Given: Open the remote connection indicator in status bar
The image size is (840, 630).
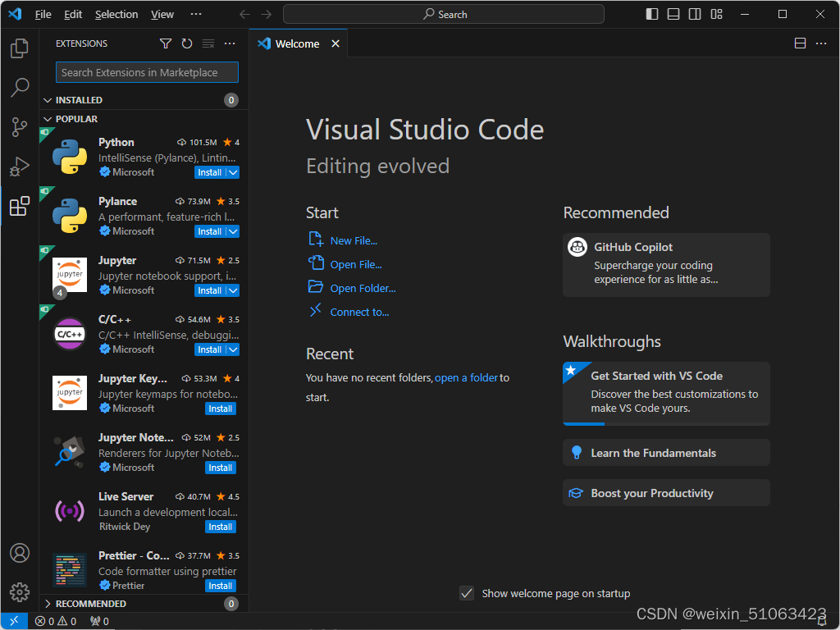Looking at the screenshot, I should coord(13,621).
